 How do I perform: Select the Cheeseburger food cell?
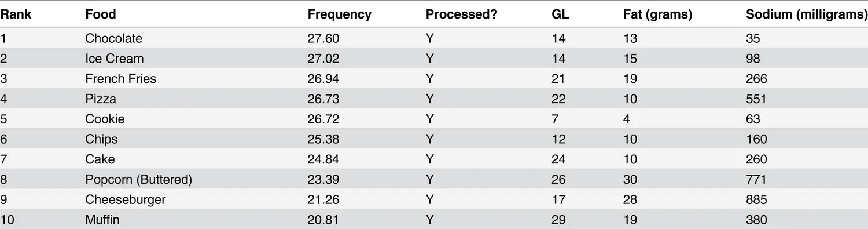(125, 200)
